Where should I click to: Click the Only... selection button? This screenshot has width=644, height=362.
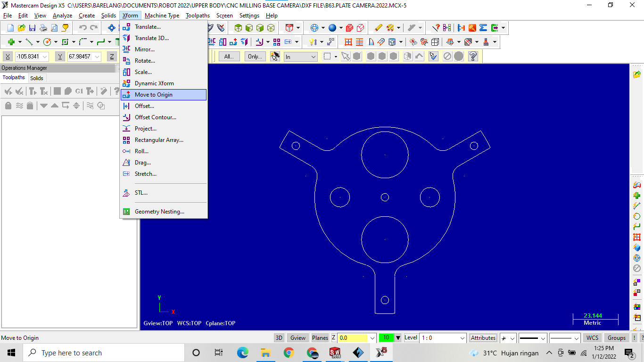(x=255, y=56)
